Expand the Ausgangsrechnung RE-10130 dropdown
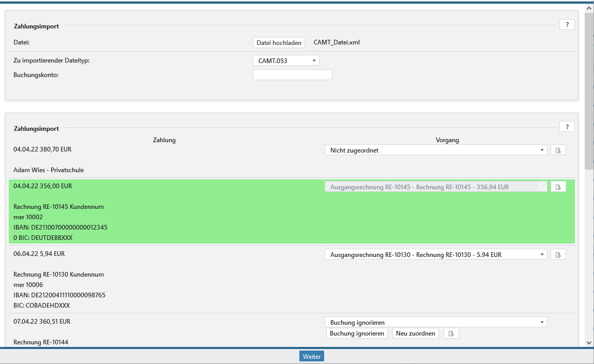The height and width of the screenshot is (364, 594). pyautogui.click(x=435, y=254)
